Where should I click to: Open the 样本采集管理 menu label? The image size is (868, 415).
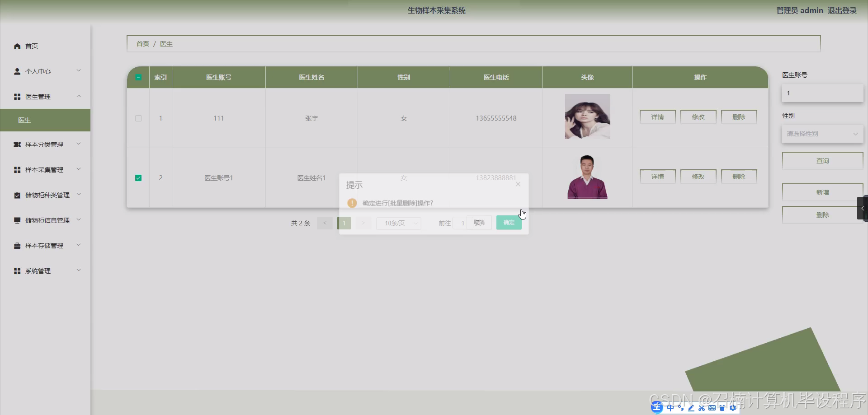[x=44, y=170]
